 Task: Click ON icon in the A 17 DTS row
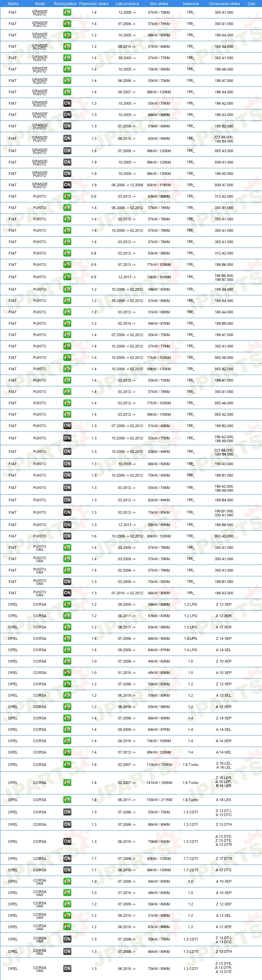point(67,870)
